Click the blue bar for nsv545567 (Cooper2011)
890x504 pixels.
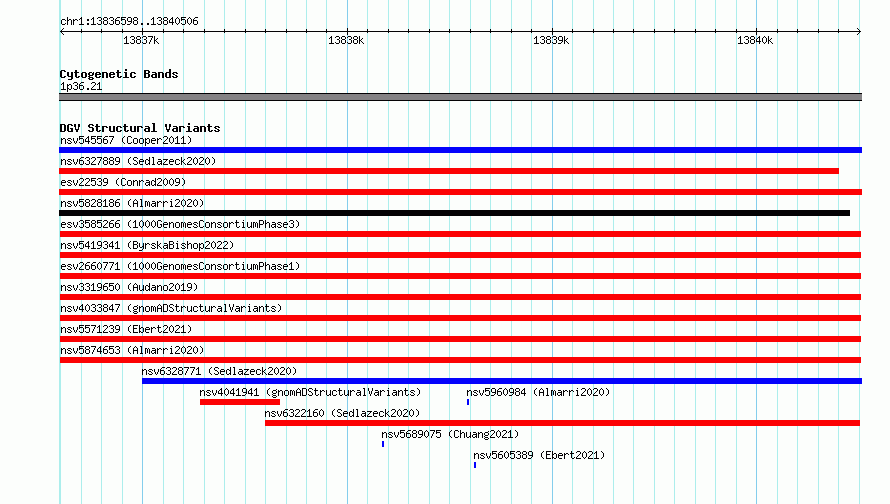point(460,150)
